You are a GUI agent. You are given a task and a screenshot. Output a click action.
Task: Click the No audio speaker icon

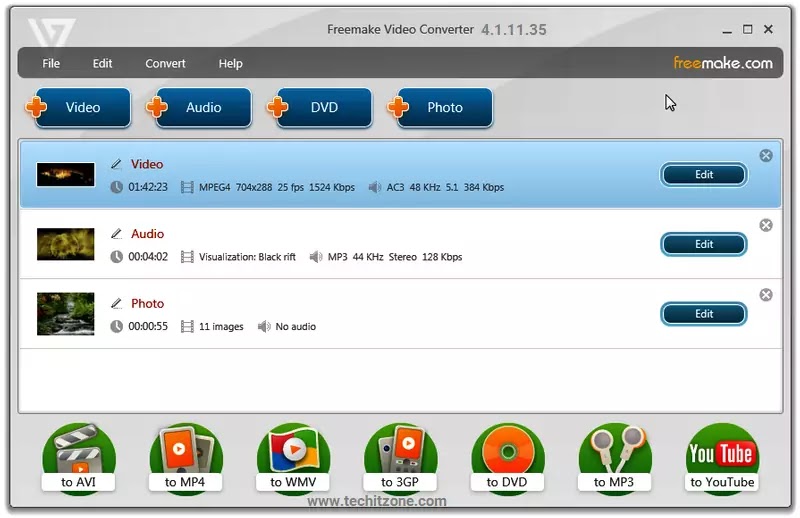tap(264, 326)
